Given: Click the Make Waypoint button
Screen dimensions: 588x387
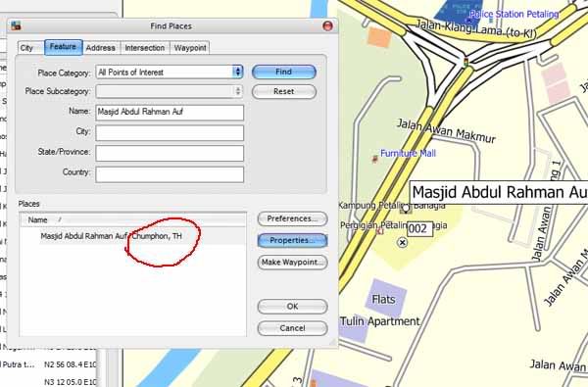Looking at the screenshot, I should (x=292, y=263).
